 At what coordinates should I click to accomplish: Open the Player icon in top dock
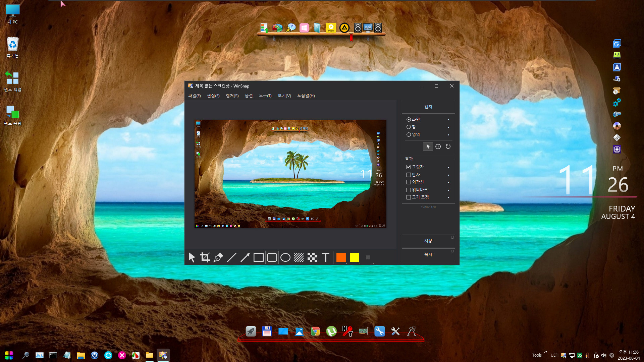click(331, 27)
